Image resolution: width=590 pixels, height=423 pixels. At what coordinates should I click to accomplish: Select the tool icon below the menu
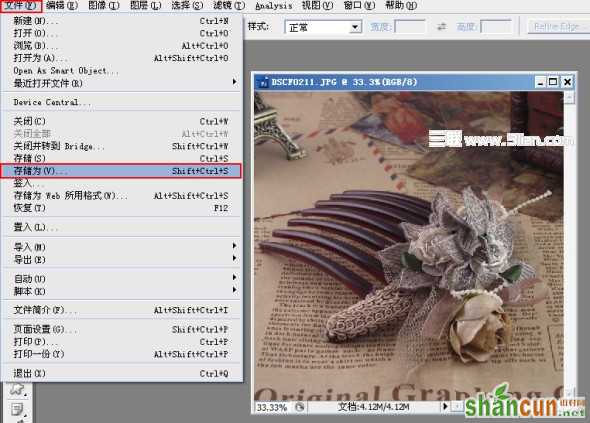click(17, 389)
